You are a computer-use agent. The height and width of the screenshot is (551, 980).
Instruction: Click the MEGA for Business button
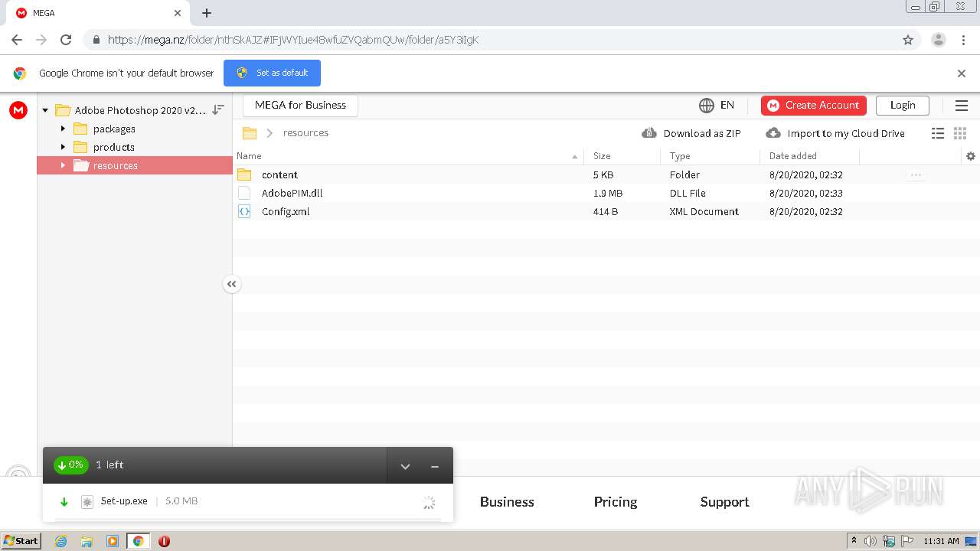coord(300,106)
